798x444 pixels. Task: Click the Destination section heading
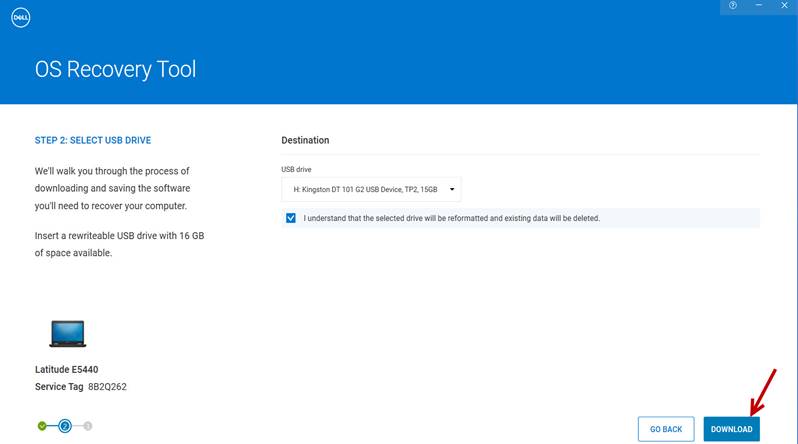pyautogui.click(x=305, y=140)
